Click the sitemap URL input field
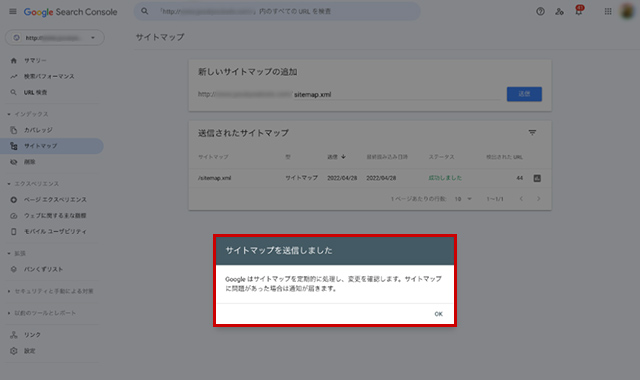 coord(349,94)
